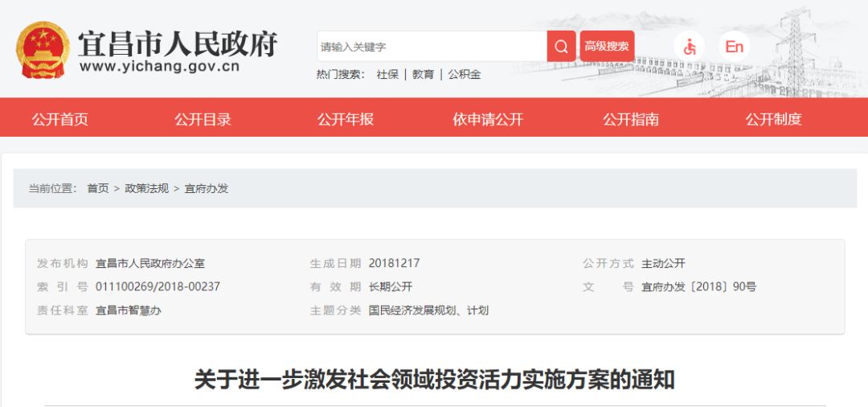Open the 公开指南 menu item
Viewport: 868px width, 407px height.
631,119
